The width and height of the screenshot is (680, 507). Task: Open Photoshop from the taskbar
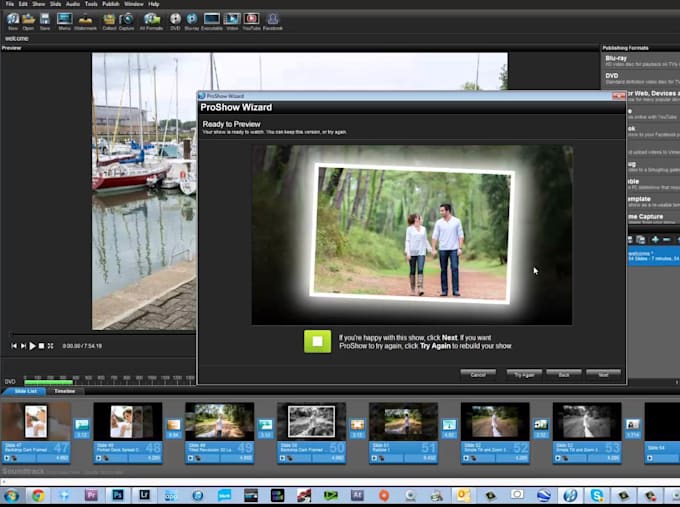tap(118, 495)
